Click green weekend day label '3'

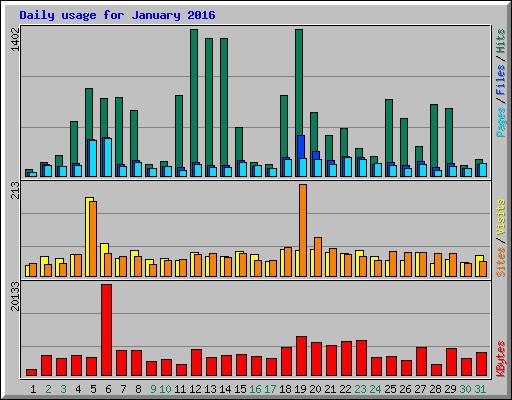tap(63, 389)
